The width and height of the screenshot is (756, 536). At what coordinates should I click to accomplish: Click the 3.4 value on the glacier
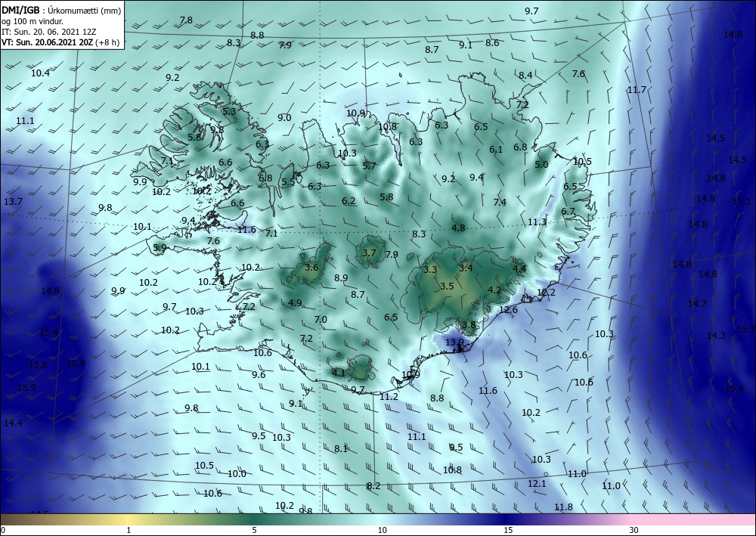pos(466,268)
